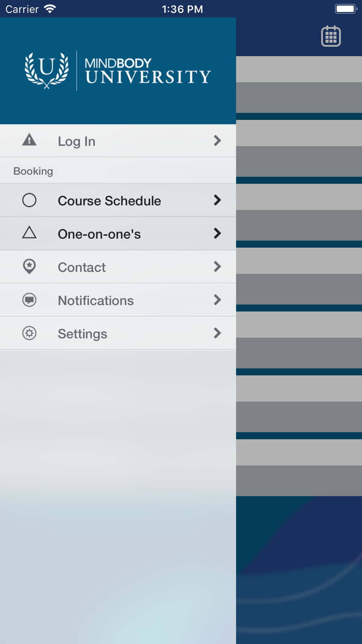This screenshot has height=644, width=362.
Task: Tap the circle icon next to Course Schedule
Action: click(29, 200)
